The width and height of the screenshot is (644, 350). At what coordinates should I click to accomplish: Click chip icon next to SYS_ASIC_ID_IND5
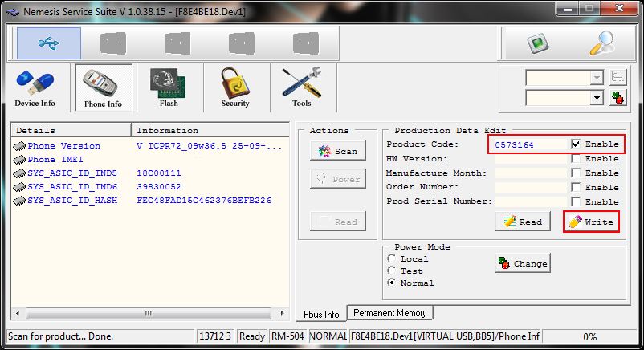click(19, 173)
